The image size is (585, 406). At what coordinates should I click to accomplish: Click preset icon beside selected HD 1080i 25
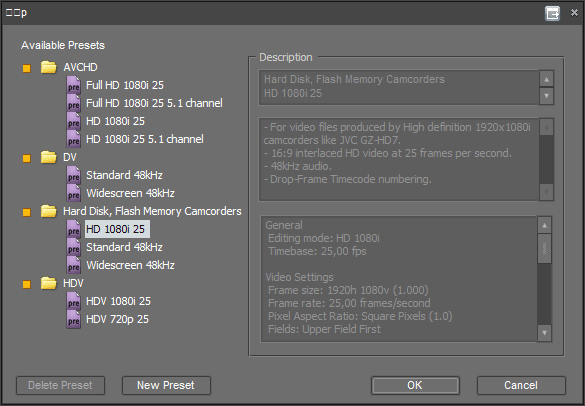tap(73, 229)
